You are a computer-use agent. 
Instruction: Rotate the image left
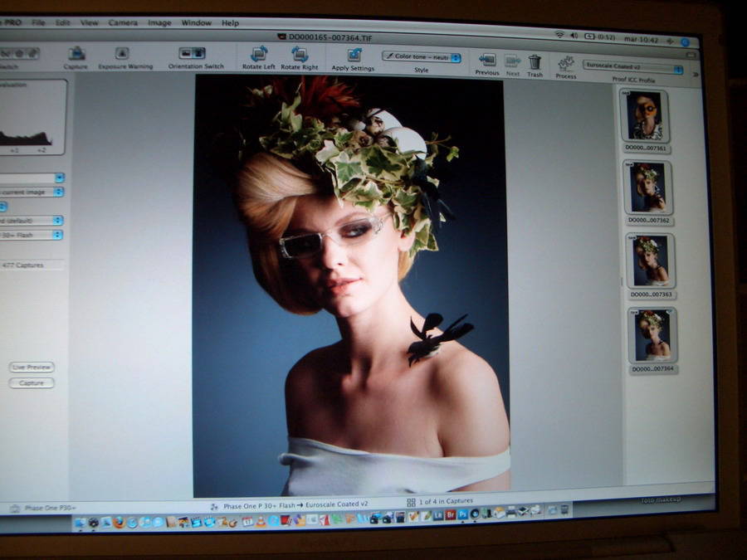point(258,54)
